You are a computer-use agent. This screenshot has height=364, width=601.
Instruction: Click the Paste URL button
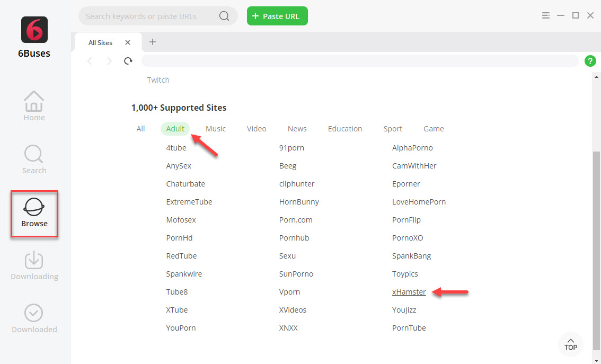[277, 16]
